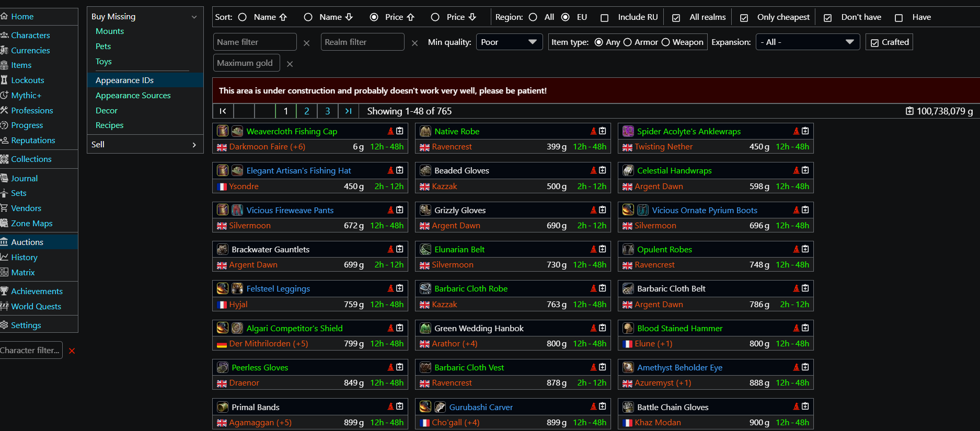980x431 pixels.
Task: Open the World Quests sidebar link
Action: point(36,307)
